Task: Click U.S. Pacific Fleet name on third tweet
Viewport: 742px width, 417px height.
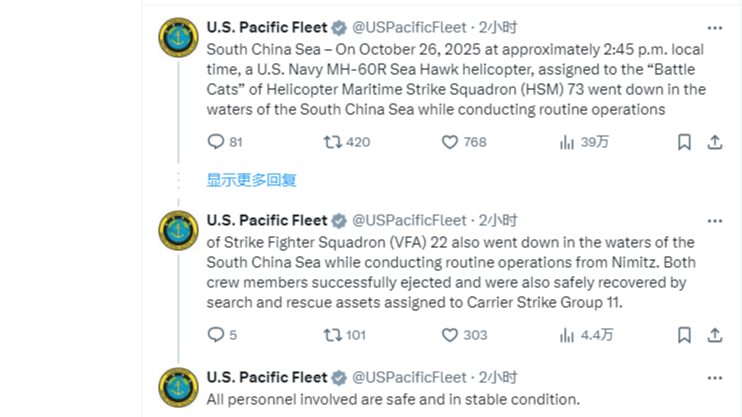Action: click(x=266, y=377)
